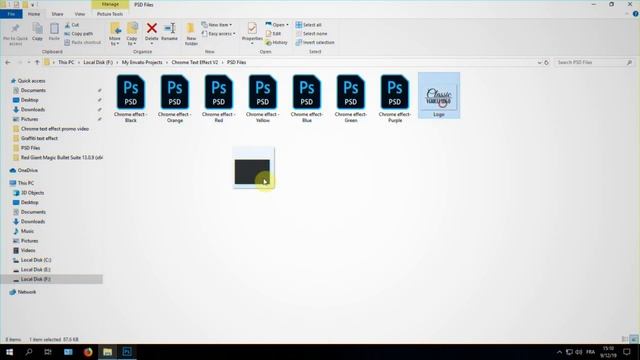This screenshot has height=360, width=640.
Task: Open the Windows Start menu
Action: [x=9, y=352]
